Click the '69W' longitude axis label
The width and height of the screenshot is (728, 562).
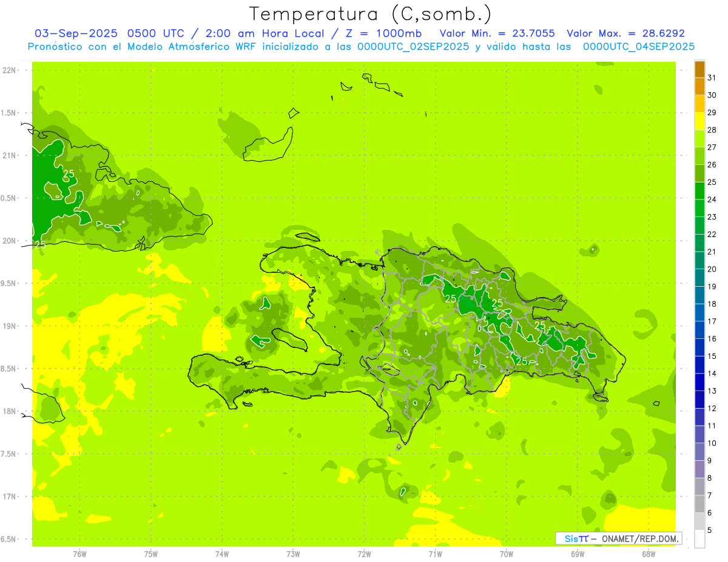coord(578,554)
